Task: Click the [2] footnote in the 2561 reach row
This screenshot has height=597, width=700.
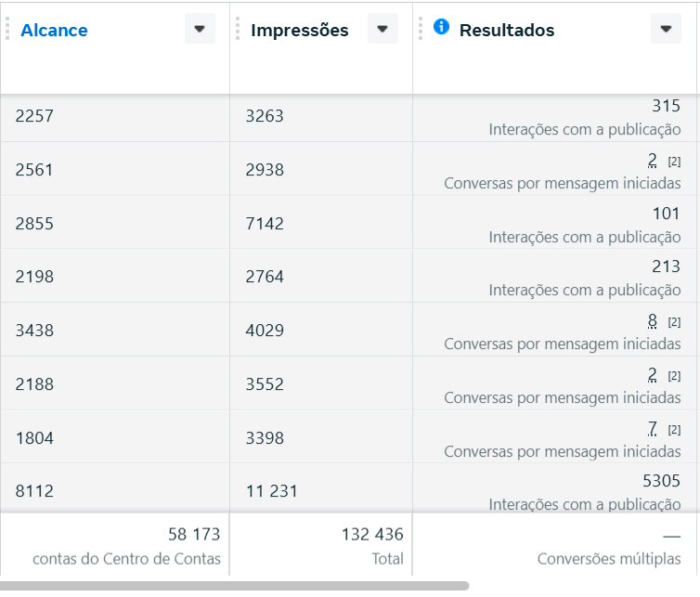Action: [674, 161]
